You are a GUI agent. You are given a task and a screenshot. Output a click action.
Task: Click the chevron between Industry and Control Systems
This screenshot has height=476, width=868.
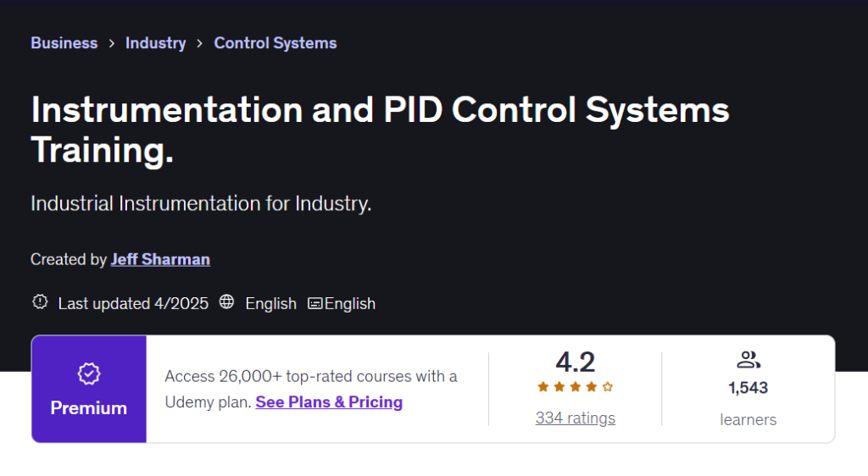pyautogui.click(x=200, y=43)
